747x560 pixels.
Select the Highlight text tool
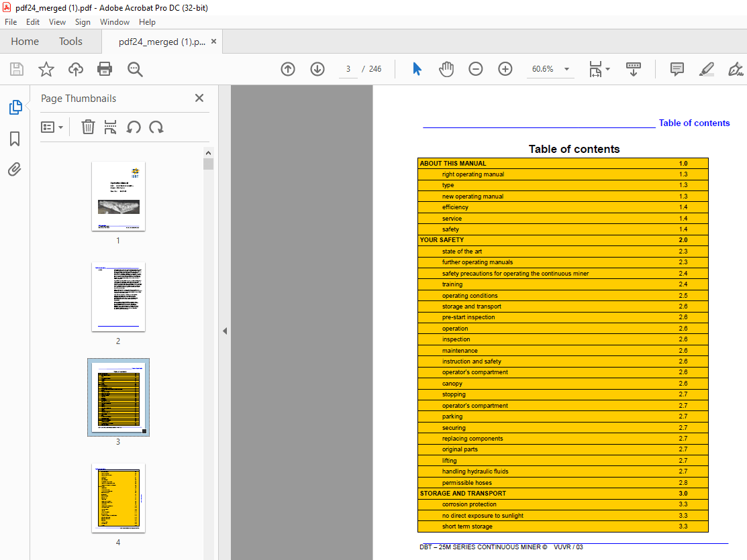click(x=706, y=69)
